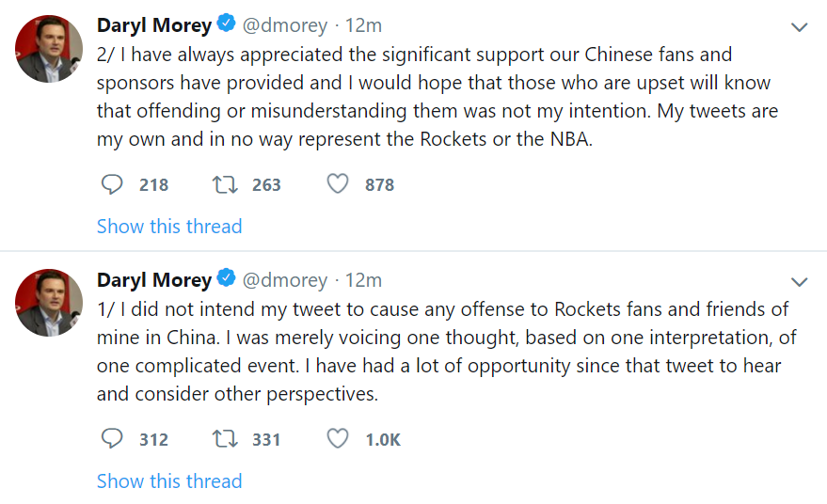Show this thread under the 1/ tweet
The image size is (827, 504).
tap(169, 480)
